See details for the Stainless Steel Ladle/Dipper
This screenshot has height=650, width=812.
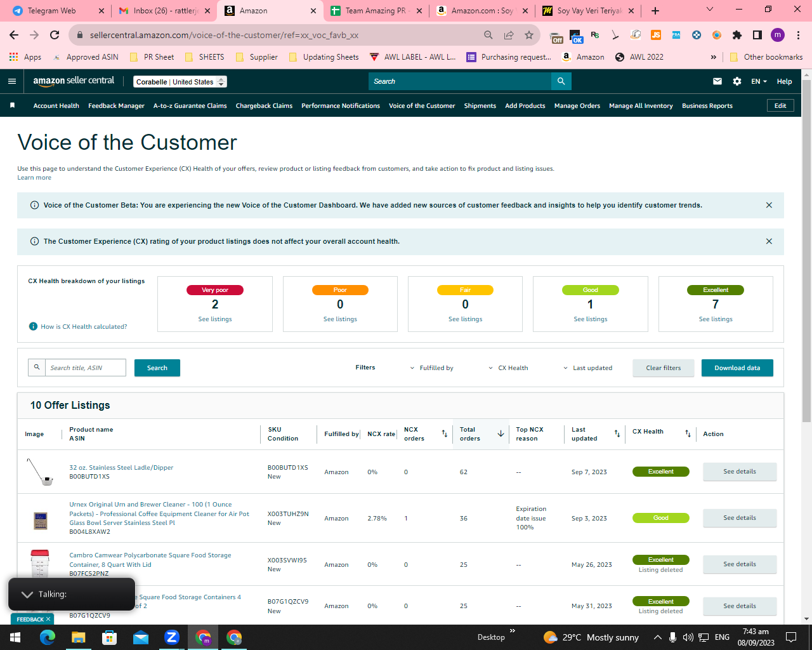(740, 472)
